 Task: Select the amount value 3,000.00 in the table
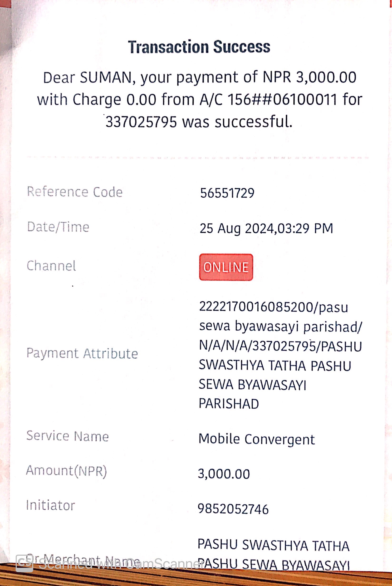(x=224, y=474)
